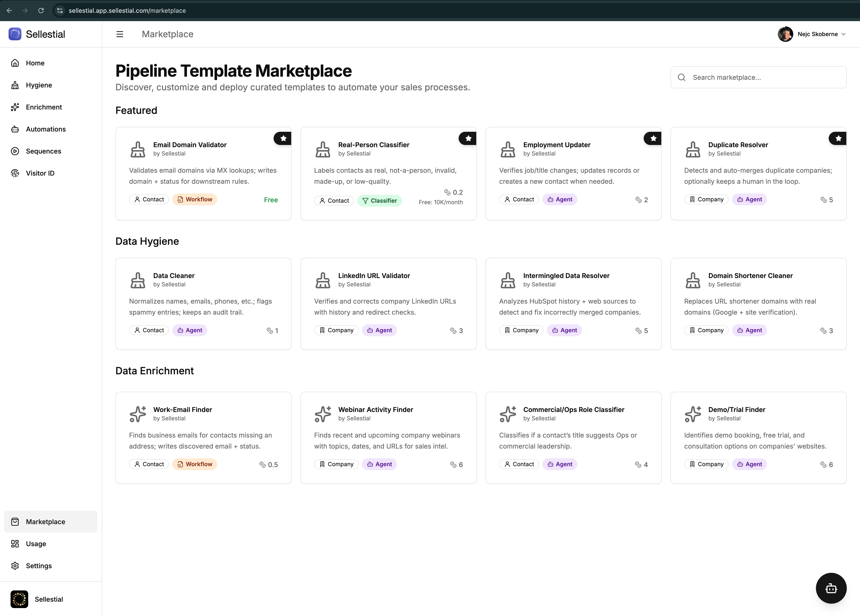
Task: Open the floating assistant button bottom right
Action: click(831, 588)
